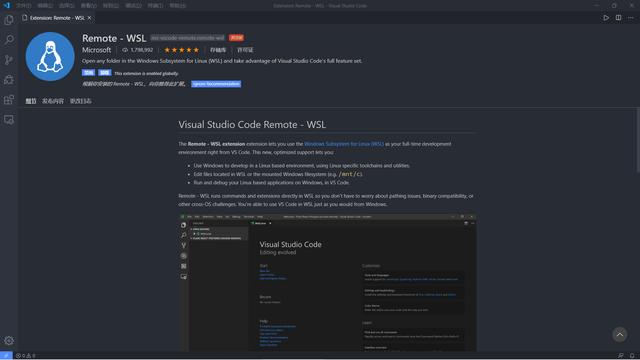Click the Microsoft publisher name

coord(96,50)
